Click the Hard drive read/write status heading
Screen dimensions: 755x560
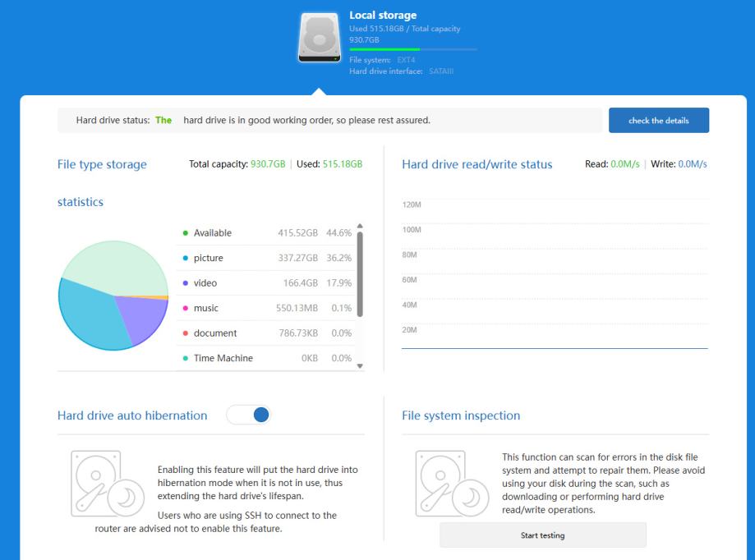click(476, 164)
